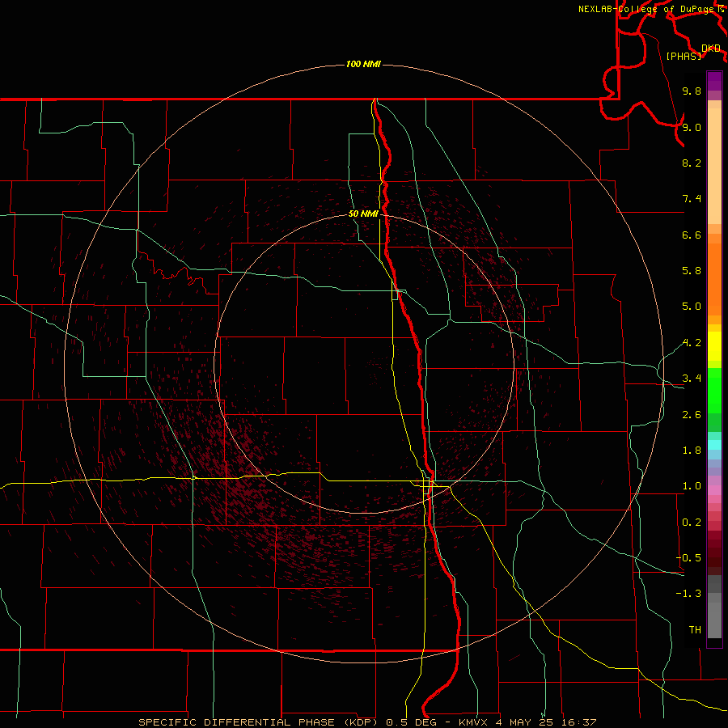Click the 5.8 value on the color scale

click(692, 271)
